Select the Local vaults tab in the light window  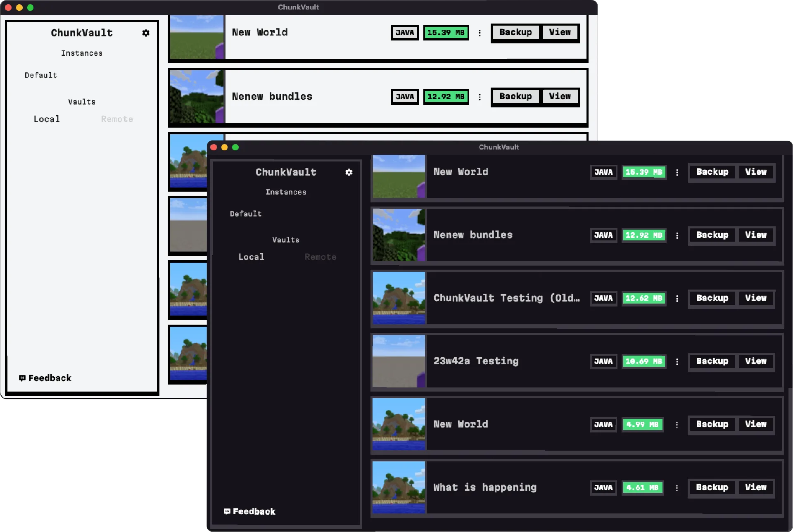click(46, 119)
